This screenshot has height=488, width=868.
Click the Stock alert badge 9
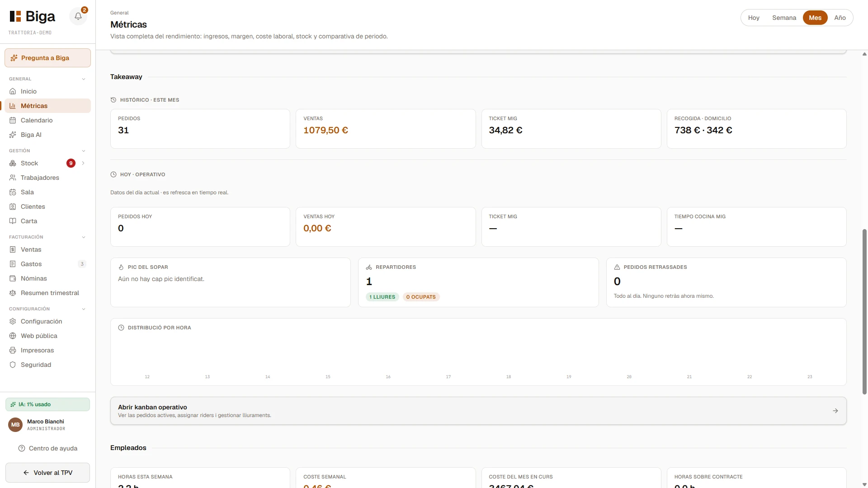click(71, 163)
